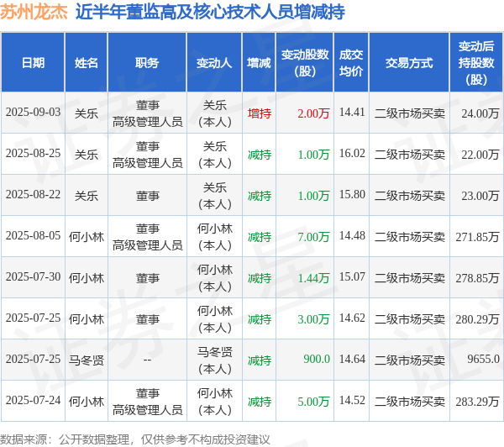The image size is (504, 447).
Task: Click the average price 14.48
Action: [352, 235]
